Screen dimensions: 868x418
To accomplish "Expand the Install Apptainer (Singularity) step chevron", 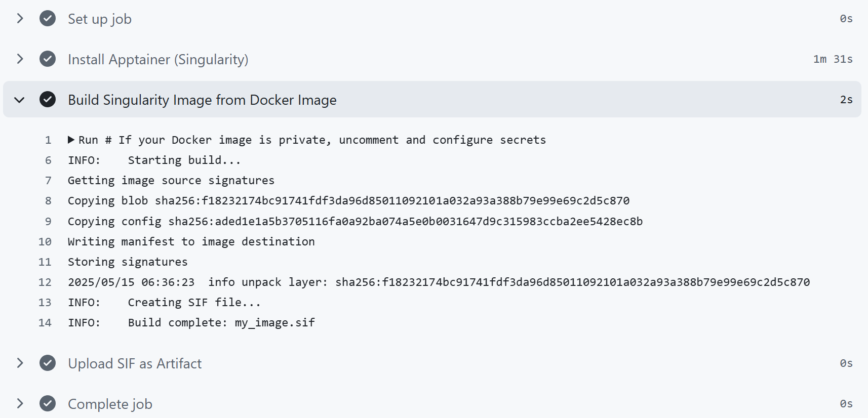I will (20, 59).
